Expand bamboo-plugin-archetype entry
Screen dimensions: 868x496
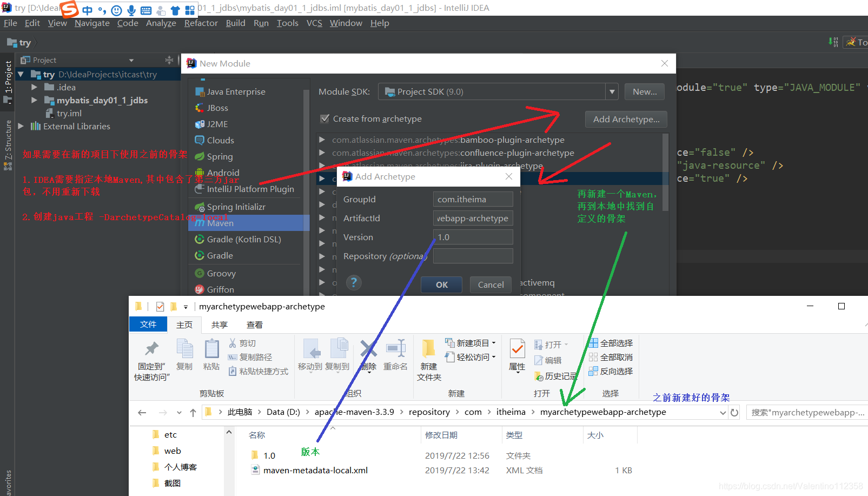tap(322, 140)
